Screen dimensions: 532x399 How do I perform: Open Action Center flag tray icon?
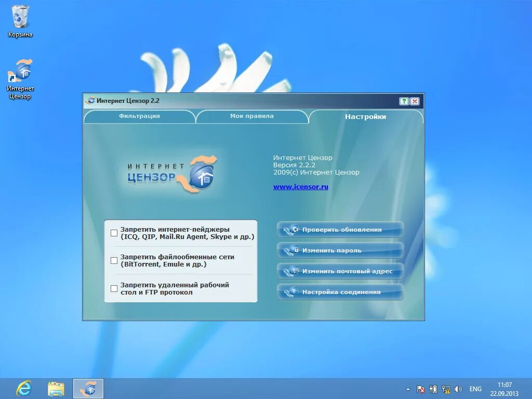(421, 389)
